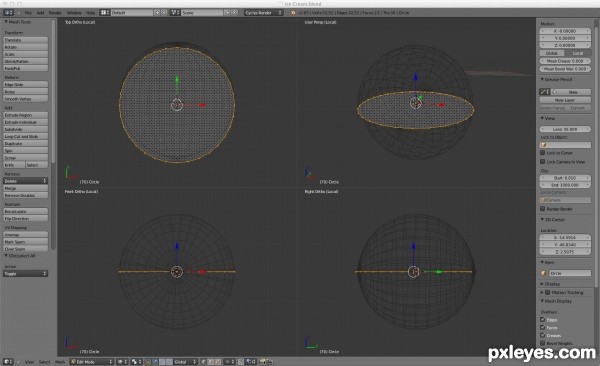Open the 3D view editor type selector at bottom
600x366 pixels.
click(8, 362)
